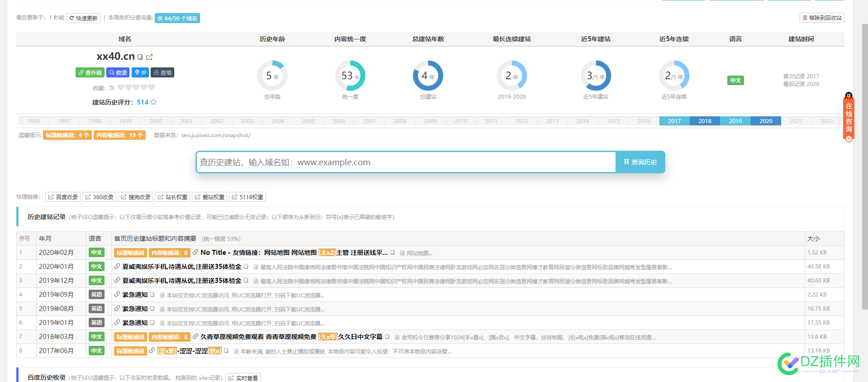Click 标题敏感词 badge in 2017年06月 row
The width and height of the screenshot is (868, 382).
tap(130, 351)
